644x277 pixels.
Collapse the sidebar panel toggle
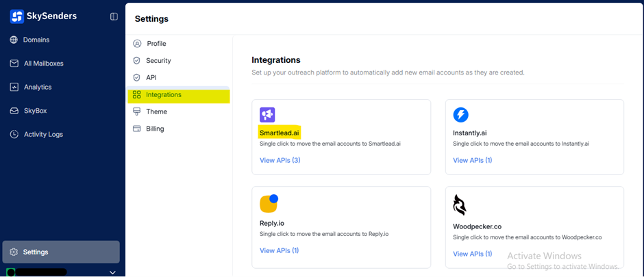tap(114, 16)
